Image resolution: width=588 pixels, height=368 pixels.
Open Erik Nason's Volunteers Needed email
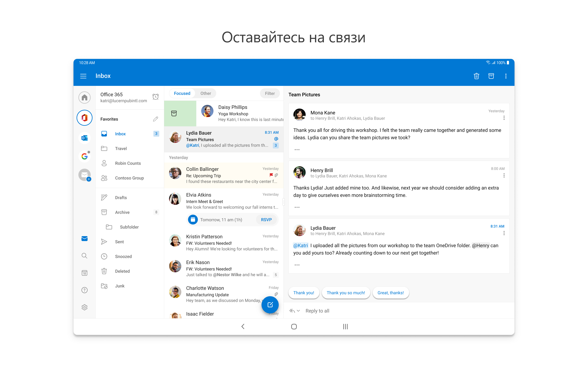pyautogui.click(x=224, y=268)
